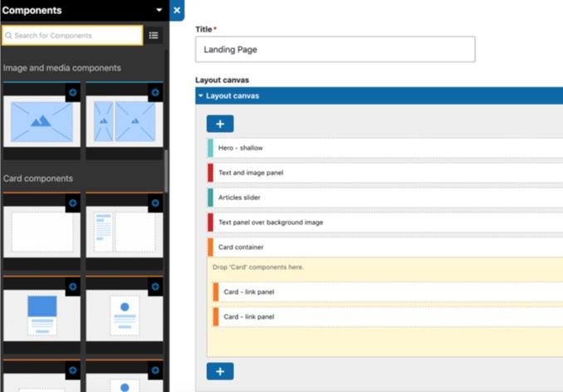Toggle component list view icon beside search
563x392 pixels.
pyautogui.click(x=154, y=36)
